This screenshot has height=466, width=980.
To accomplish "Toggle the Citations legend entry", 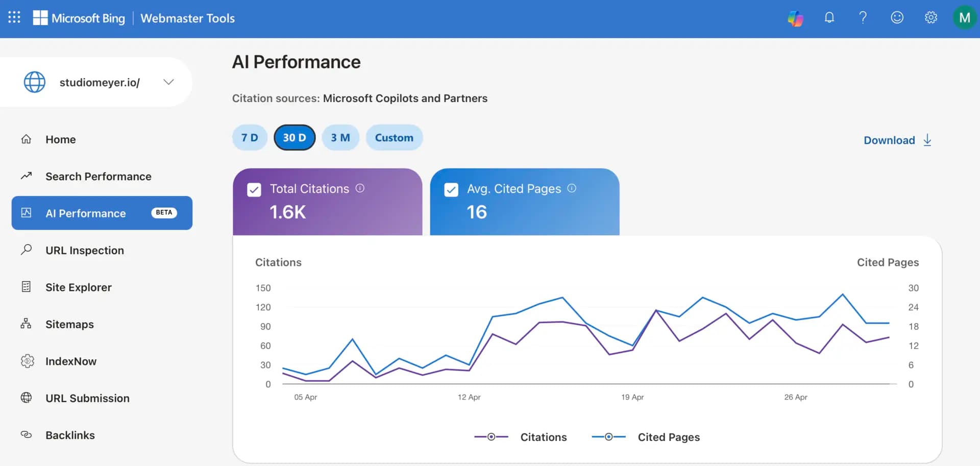I will pos(520,437).
